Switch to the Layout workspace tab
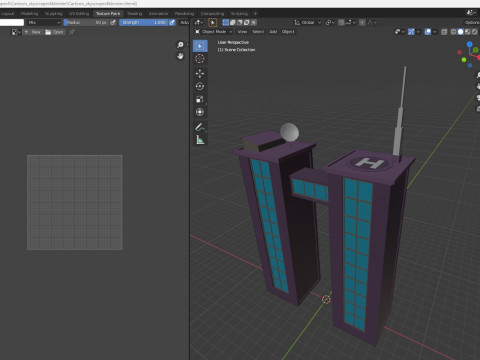Screen dimensions: 480x360 tap(8, 13)
